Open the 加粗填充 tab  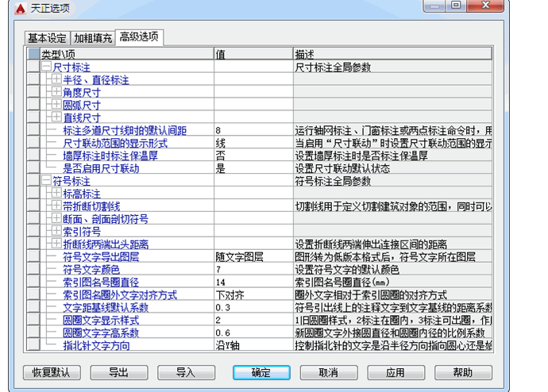coord(93,38)
